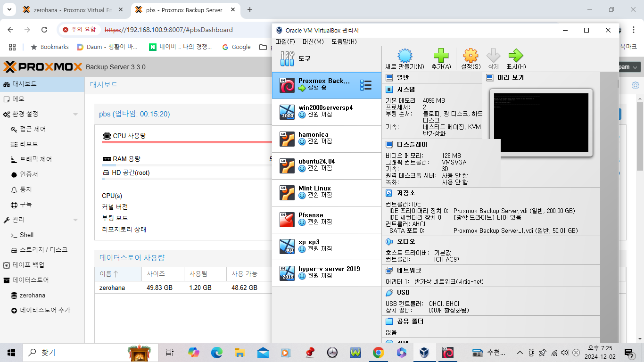Click the 네트워크 section header
This screenshot has width=644, height=362.
[x=409, y=270]
